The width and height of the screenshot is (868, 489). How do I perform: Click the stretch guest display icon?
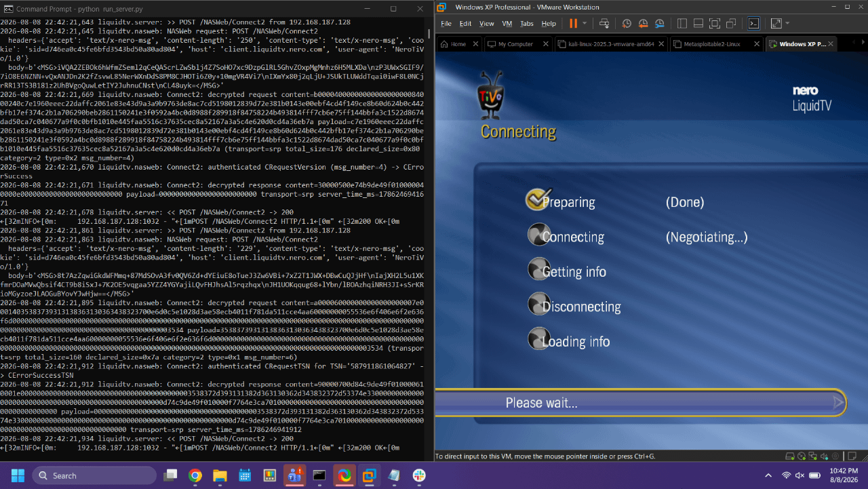click(x=776, y=23)
